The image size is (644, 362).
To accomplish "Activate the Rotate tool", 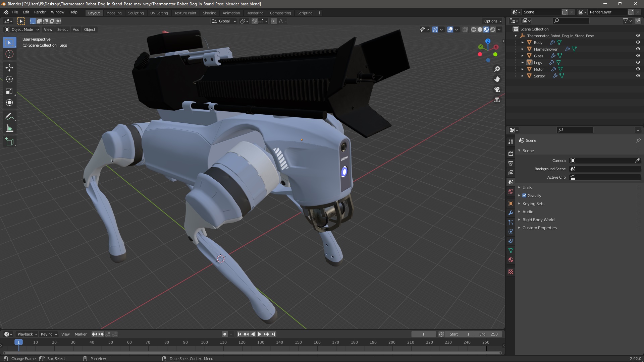I will tap(9, 79).
